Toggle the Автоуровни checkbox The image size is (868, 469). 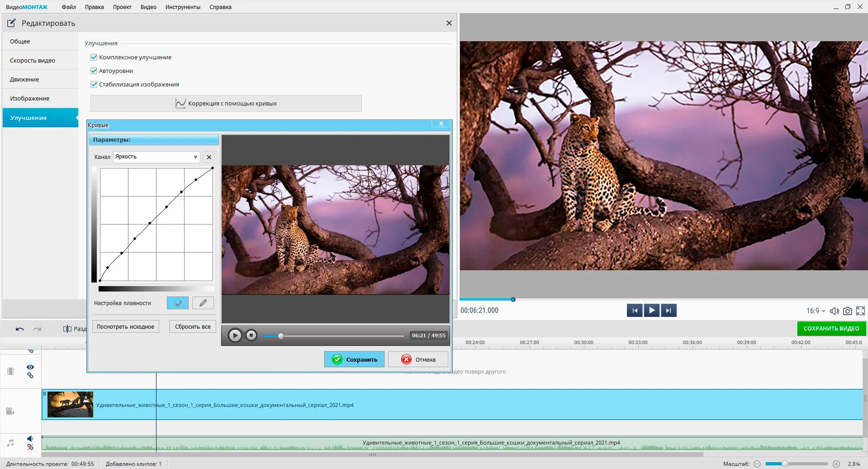[x=94, y=71]
